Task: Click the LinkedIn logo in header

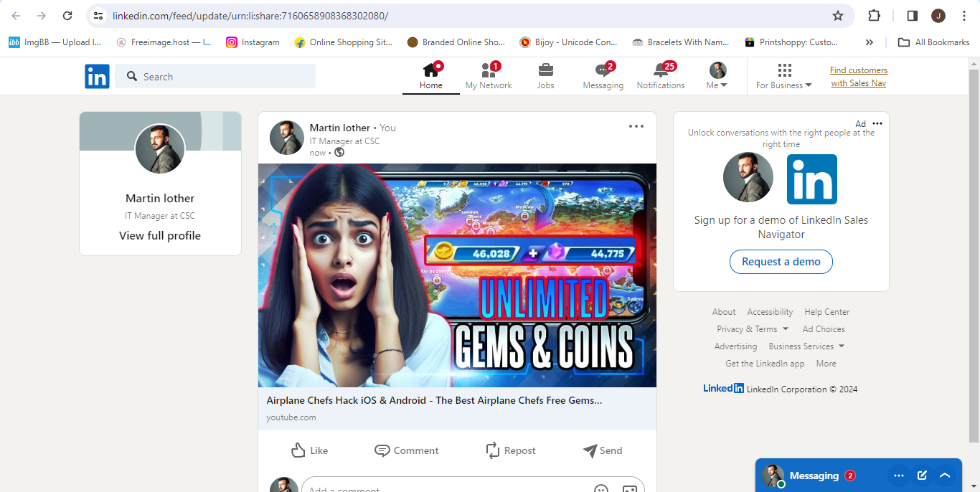Action: pyautogui.click(x=97, y=76)
